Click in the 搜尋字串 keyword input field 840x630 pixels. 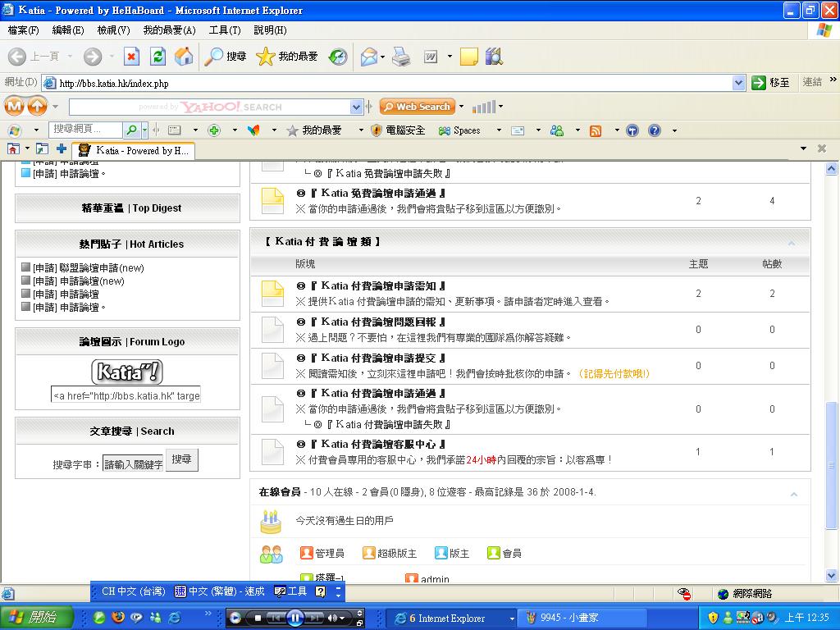point(133,464)
